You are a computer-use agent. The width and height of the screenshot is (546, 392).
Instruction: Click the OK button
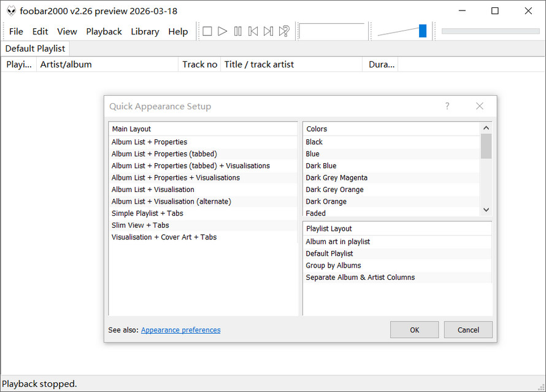[414, 329]
